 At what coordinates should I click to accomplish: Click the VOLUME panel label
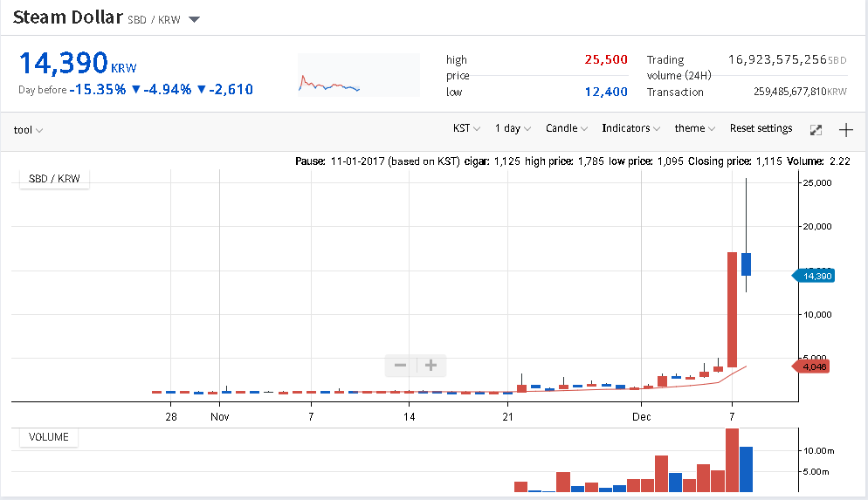[x=49, y=437]
